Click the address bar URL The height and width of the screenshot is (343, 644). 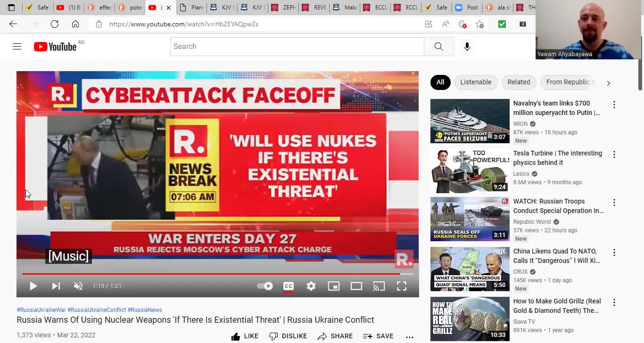click(184, 24)
